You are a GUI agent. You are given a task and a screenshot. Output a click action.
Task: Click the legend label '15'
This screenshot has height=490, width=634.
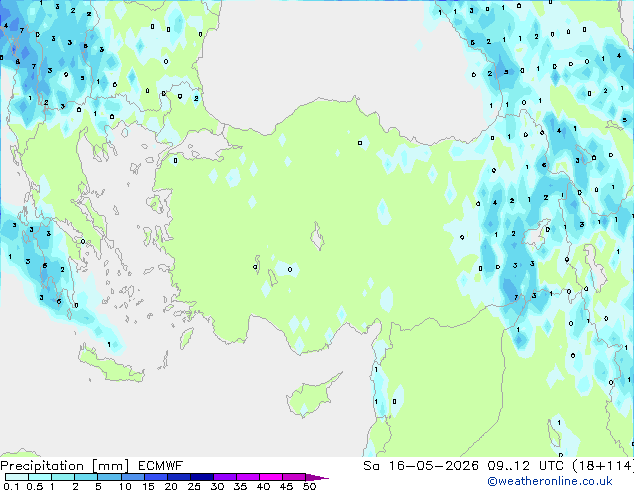tap(148, 486)
